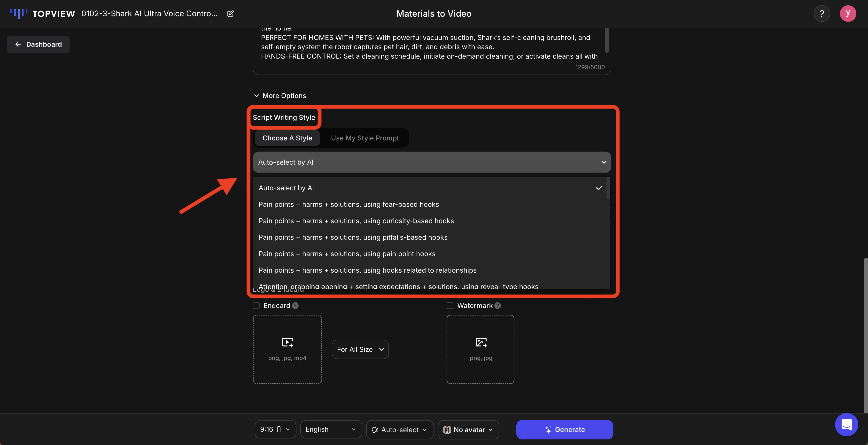Viewport: 868px width, 445px height.
Task: Select the pitfalls-based hooks style
Action: click(x=430, y=238)
